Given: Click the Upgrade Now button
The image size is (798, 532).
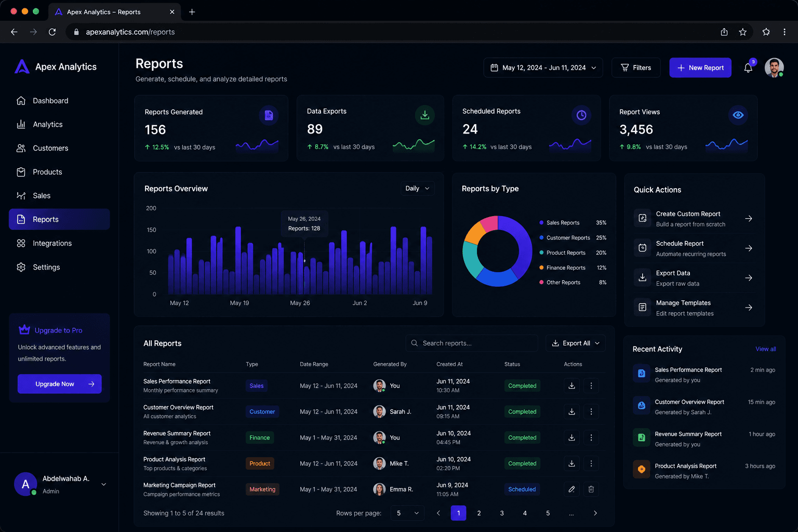Looking at the screenshot, I should point(60,384).
